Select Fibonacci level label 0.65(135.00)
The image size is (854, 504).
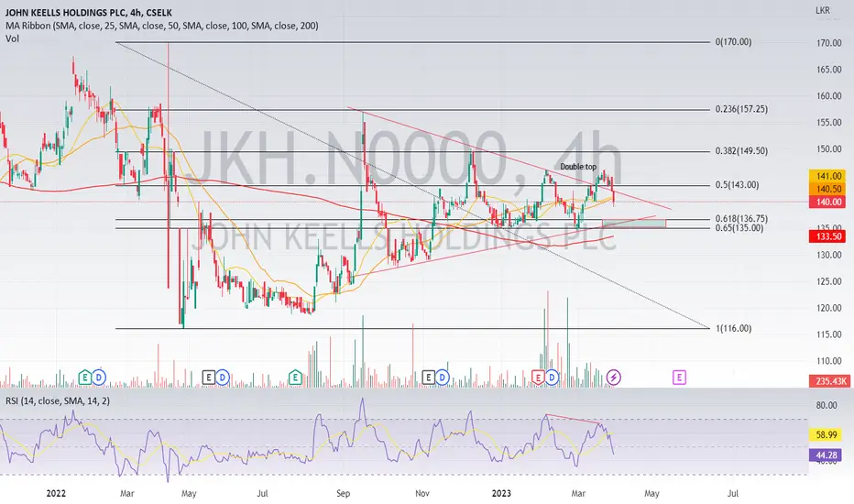(739, 228)
